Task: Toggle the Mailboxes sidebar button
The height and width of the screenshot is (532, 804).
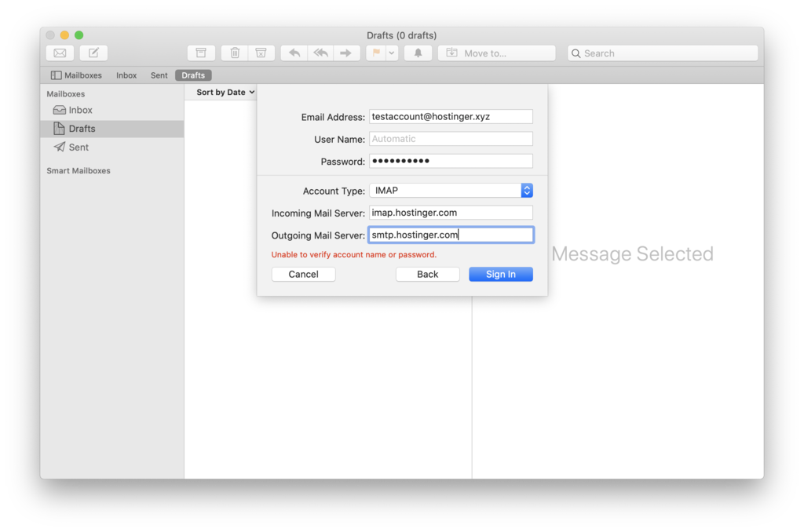Action: click(76, 75)
